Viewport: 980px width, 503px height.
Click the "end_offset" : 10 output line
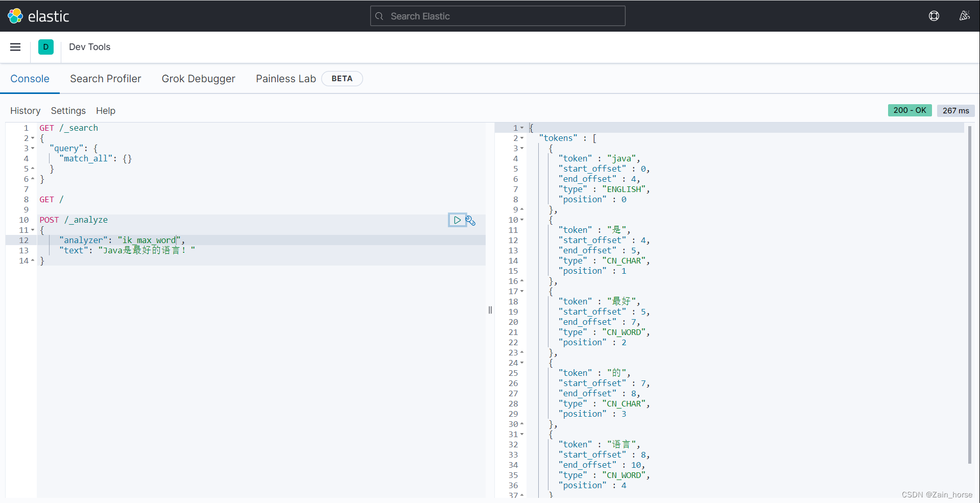click(x=602, y=465)
